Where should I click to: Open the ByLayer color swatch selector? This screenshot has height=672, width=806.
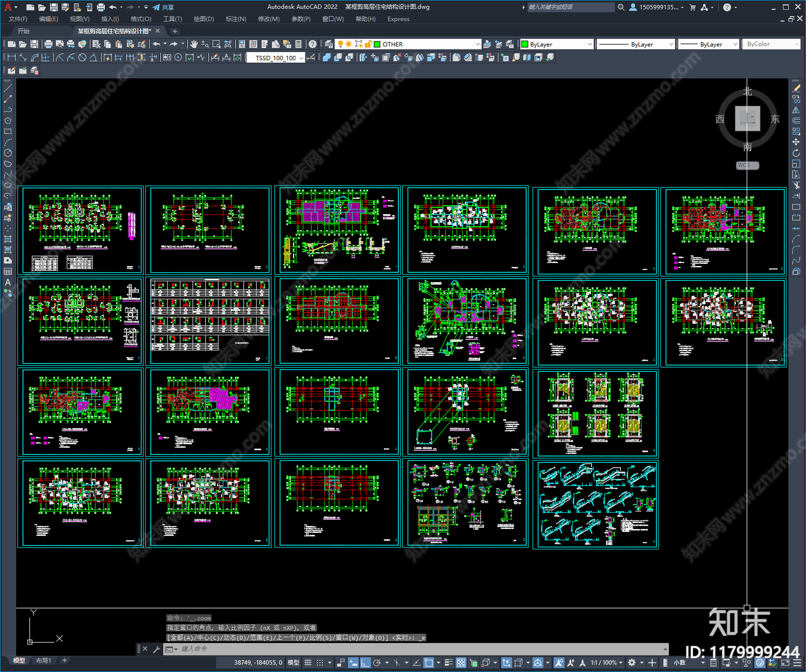pyautogui.click(x=556, y=44)
